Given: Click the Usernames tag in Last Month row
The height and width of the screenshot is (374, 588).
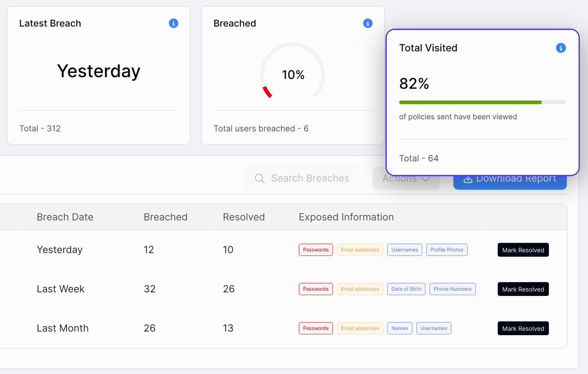Looking at the screenshot, I should pyautogui.click(x=434, y=328).
